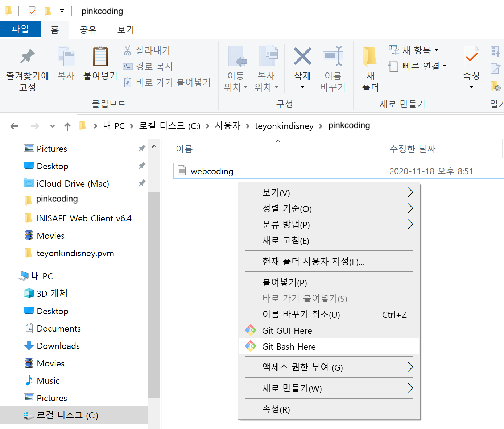Image resolution: width=504 pixels, height=429 pixels.
Task: Click the Forward navigation arrow
Action: (x=35, y=126)
